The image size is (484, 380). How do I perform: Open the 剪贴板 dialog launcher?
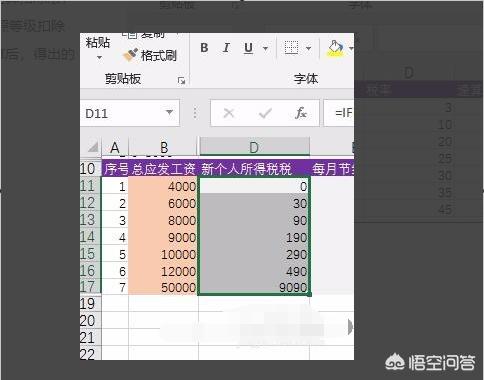point(181,81)
